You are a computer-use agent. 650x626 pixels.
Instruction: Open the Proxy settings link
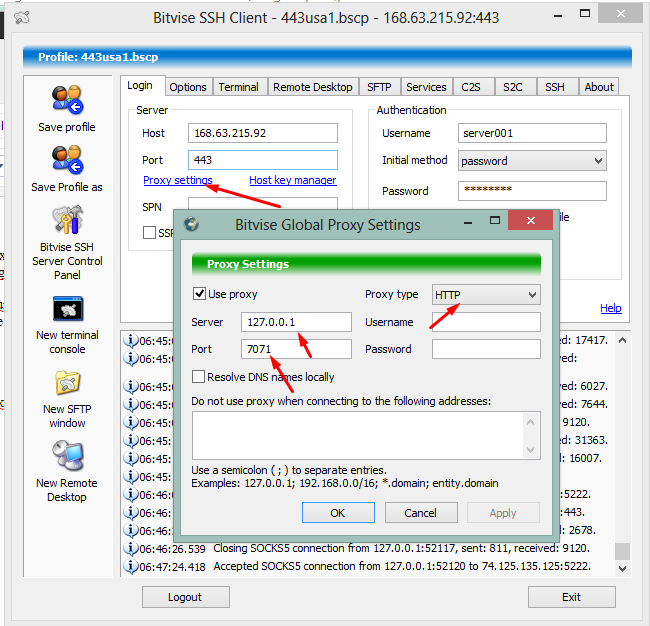178,180
